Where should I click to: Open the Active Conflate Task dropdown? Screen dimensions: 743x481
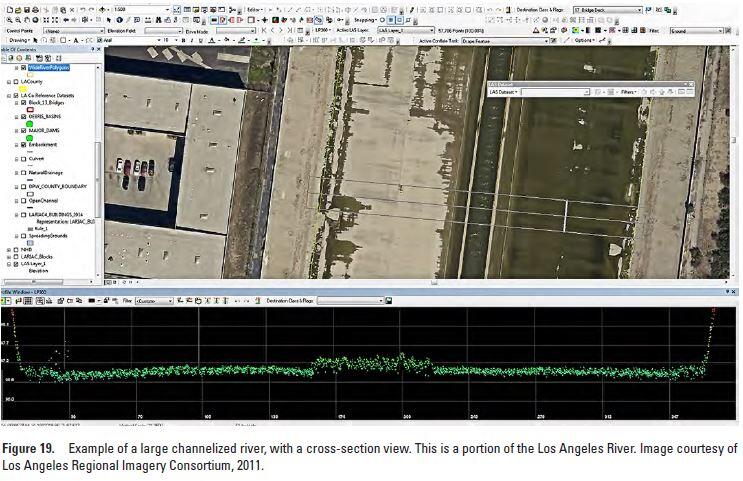pyautogui.click(x=504, y=41)
